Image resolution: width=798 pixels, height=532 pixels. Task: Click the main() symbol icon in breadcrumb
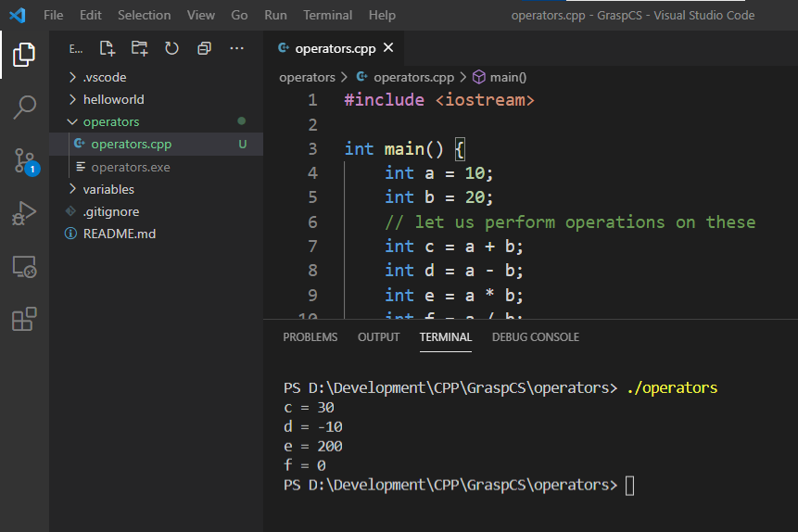(x=479, y=77)
